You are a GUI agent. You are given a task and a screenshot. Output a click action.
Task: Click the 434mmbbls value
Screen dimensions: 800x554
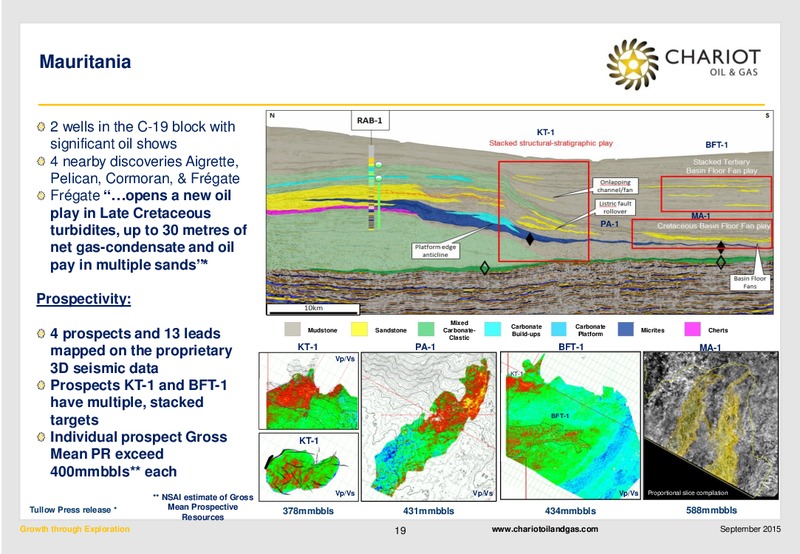tap(570, 511)
